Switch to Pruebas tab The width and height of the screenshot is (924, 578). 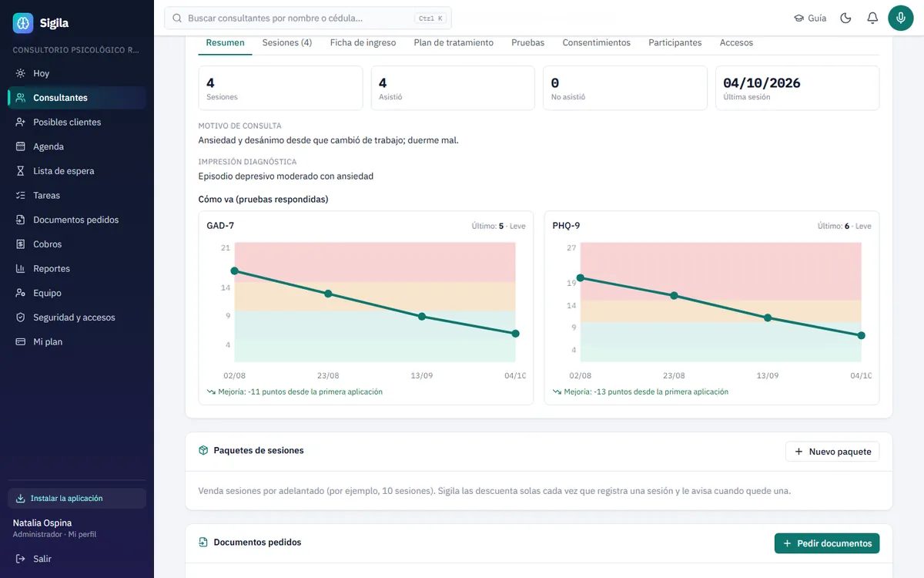coord(528,42)
